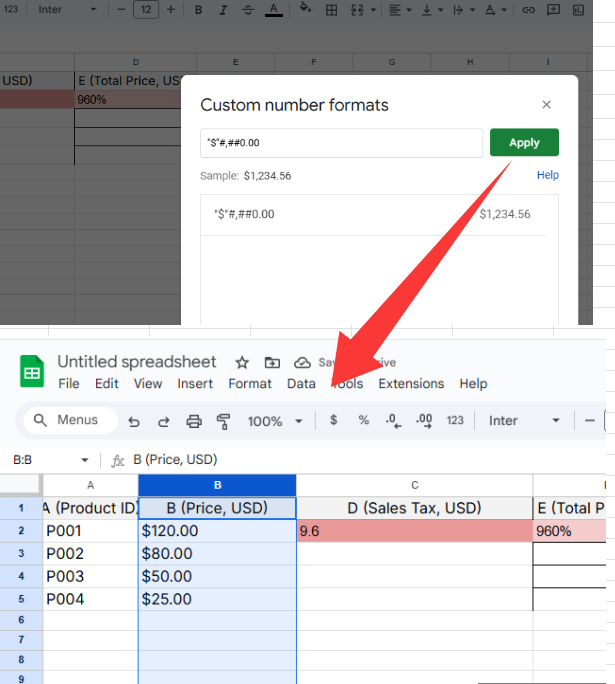Click the Decrease decimal places icon
The width and height of the screenshot is (615, 684).
point(393,421)
